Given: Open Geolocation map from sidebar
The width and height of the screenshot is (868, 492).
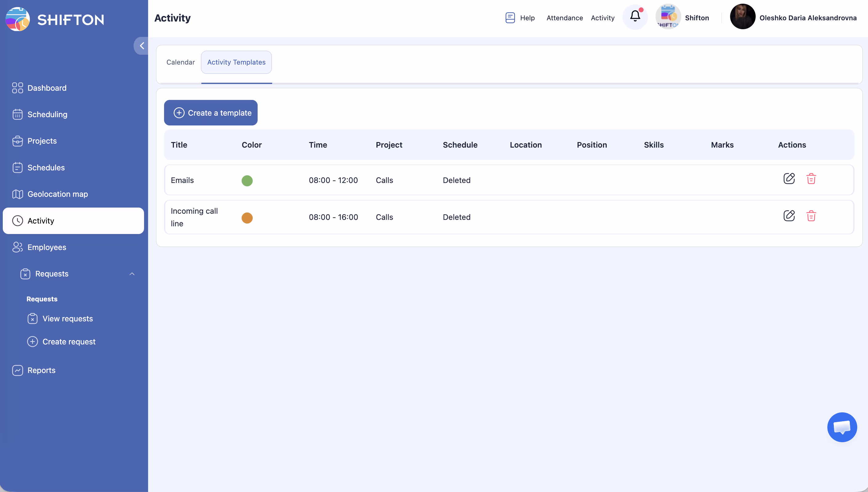Looking at the screenshot, I should 58,194.
